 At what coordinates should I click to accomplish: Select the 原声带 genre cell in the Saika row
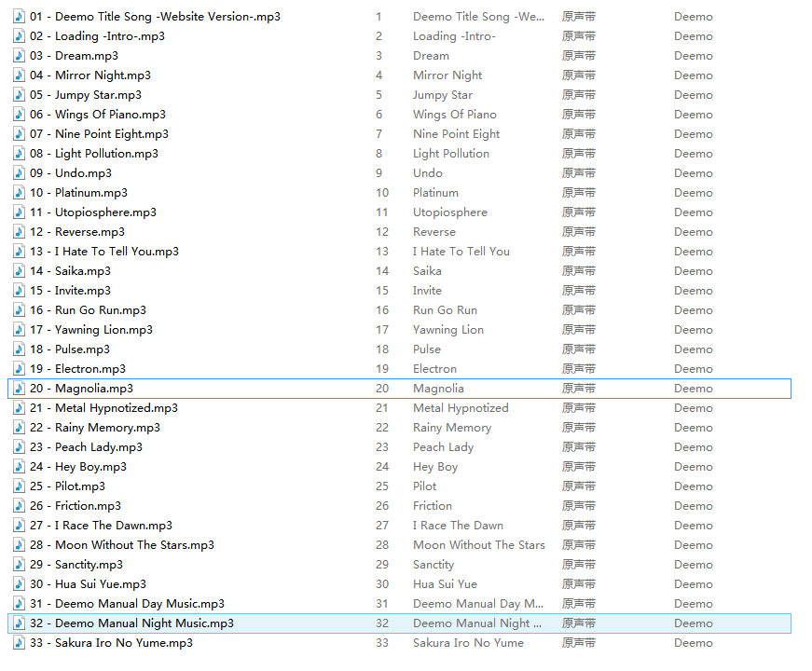pyautogui.click(x=579, y=271)
